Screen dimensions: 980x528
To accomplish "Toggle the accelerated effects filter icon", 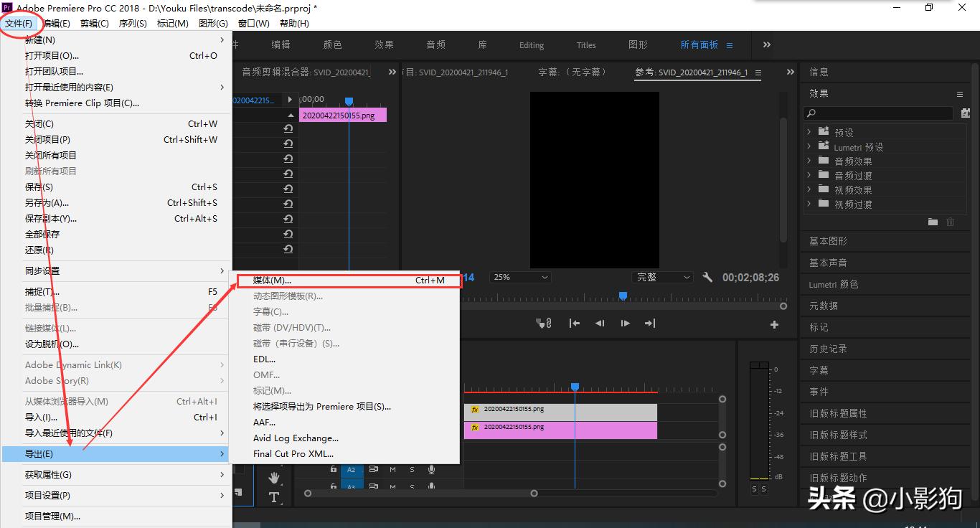I will pyautogui.click(x=965, y=113).
